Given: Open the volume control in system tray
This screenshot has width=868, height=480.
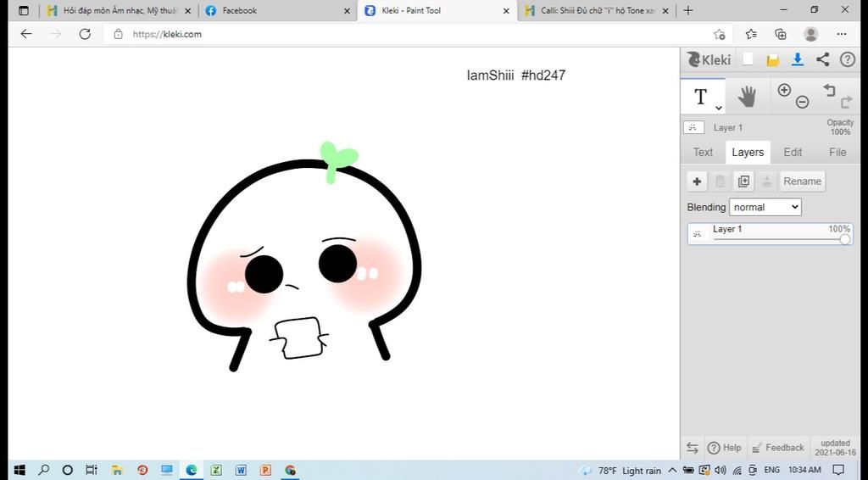Looking at the screenshot, I should coord(721,470).
